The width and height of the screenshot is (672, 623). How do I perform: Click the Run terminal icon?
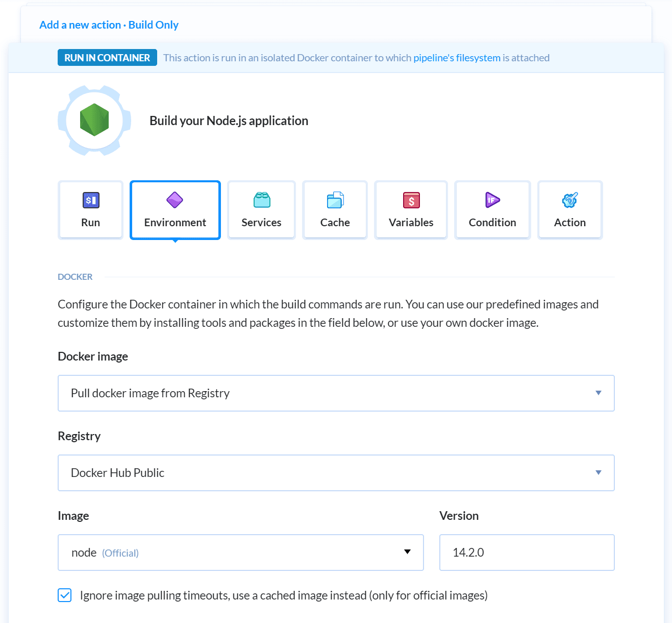coord(91,200)
